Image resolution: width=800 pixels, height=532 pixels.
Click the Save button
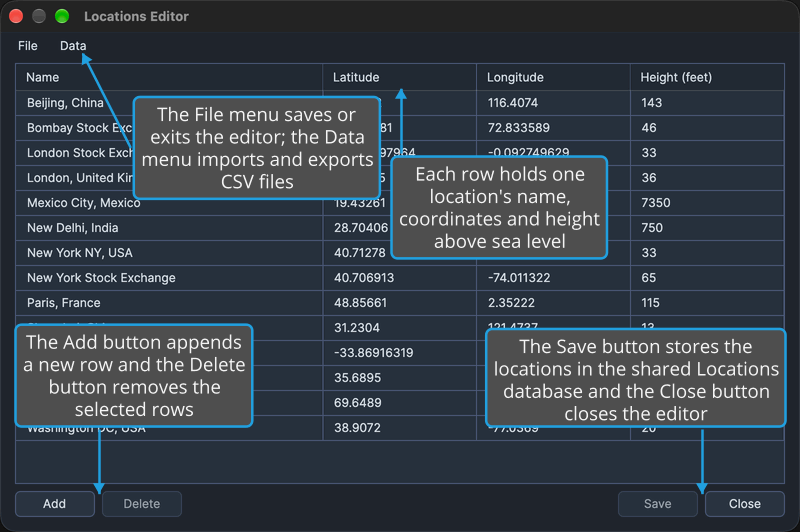(658, 504)
